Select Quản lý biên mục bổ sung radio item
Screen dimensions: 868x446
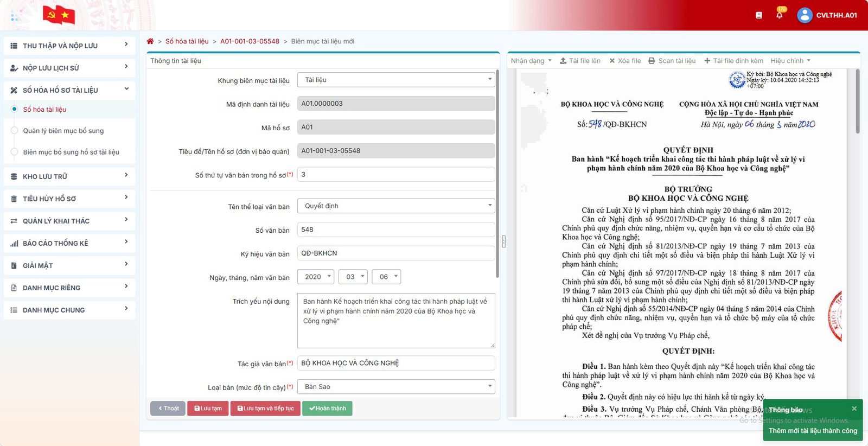coord(15,131)
